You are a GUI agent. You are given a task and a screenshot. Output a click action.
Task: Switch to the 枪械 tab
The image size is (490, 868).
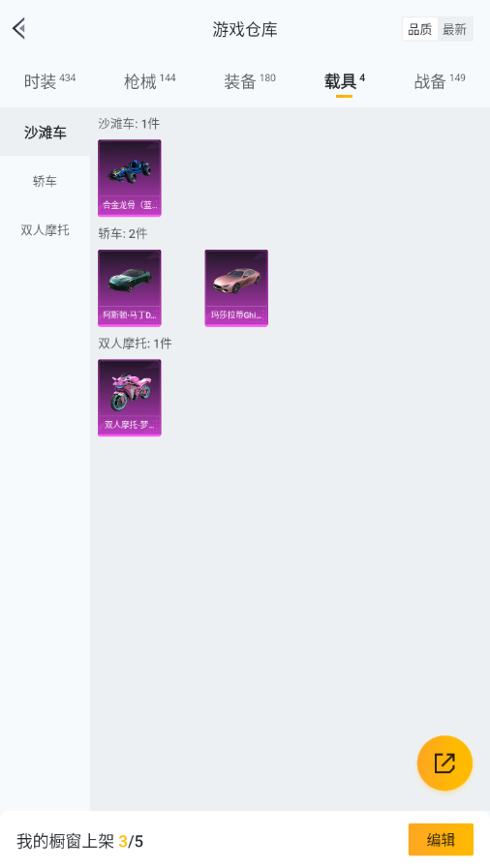point(149,81)
